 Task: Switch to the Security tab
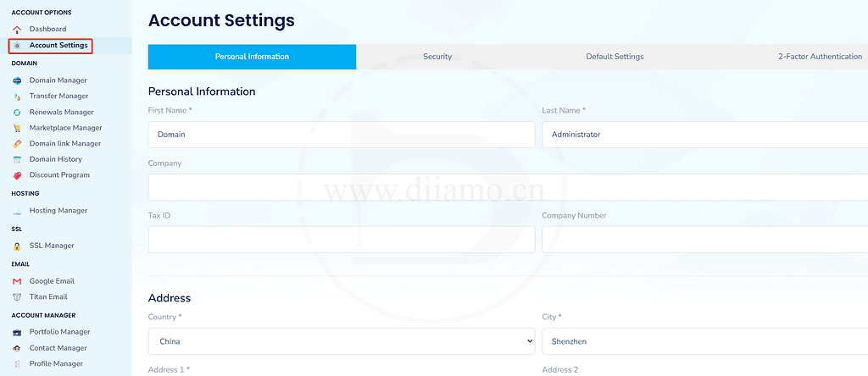(437, 57)
